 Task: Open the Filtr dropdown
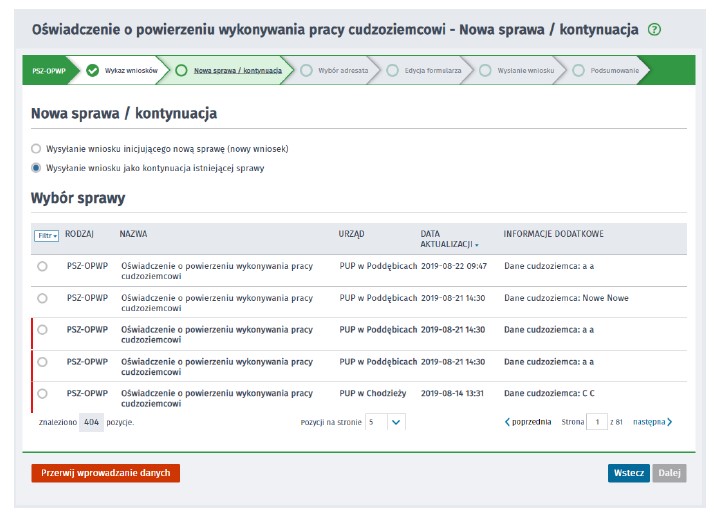[x=47, y=236]
